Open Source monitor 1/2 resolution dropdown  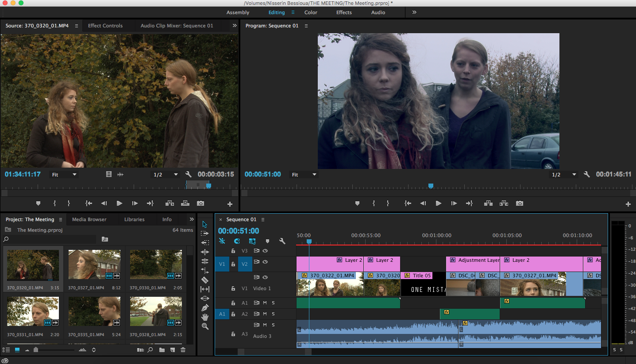(x=166, y=175)
